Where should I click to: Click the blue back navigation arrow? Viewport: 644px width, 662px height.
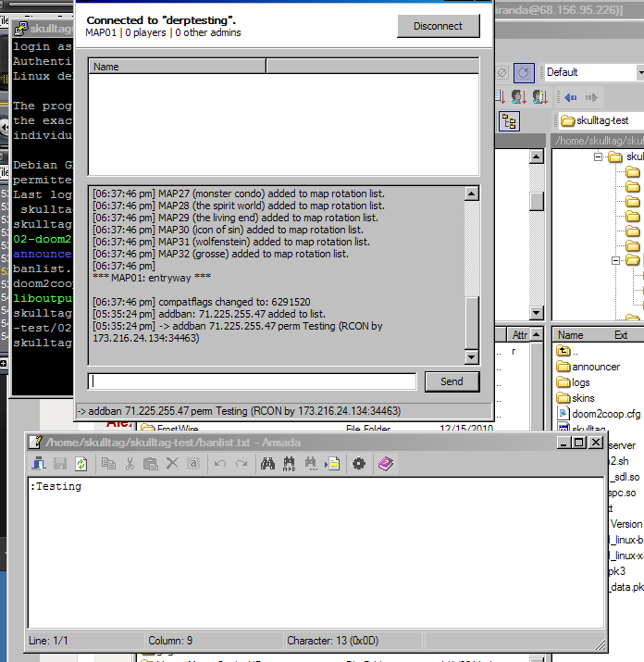pyautogui.click(x=571, y=97)
